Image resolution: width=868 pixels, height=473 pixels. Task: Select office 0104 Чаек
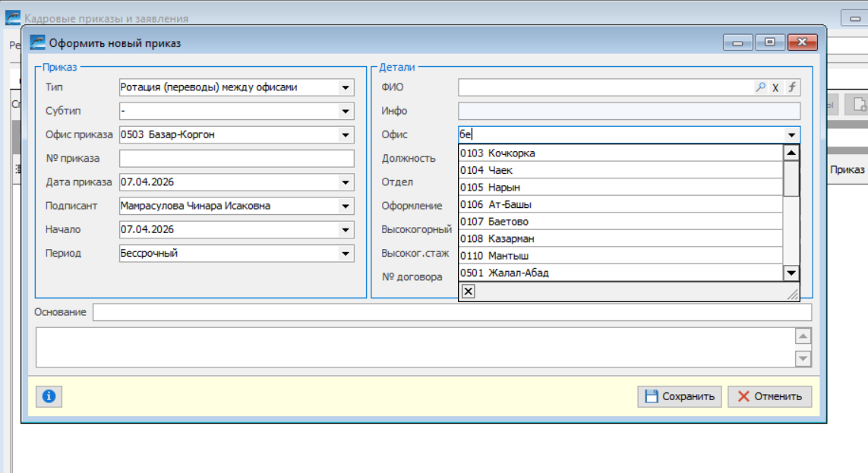(x=620, y=170)
